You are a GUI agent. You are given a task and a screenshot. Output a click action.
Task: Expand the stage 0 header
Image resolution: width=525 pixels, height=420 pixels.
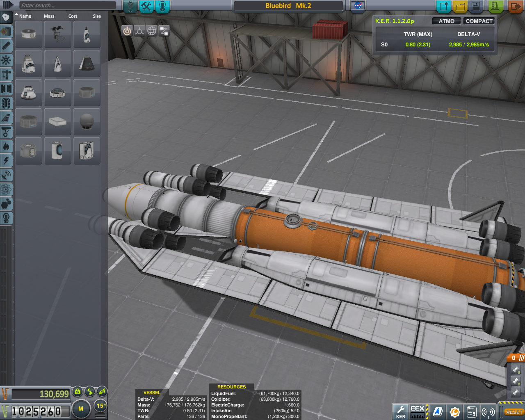(x=516, y=358)
